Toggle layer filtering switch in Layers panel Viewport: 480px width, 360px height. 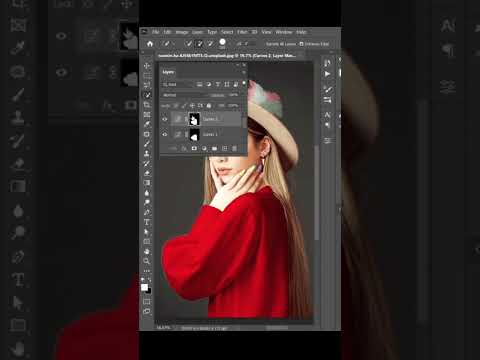coord(244,83)
